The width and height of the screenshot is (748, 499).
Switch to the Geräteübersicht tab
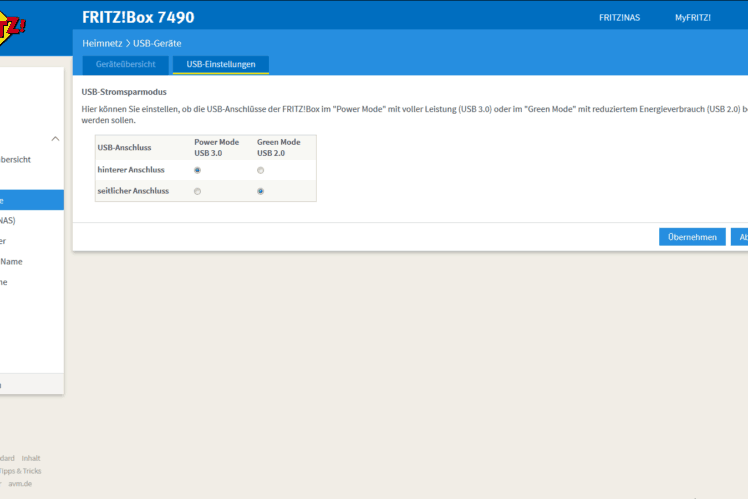pos(125,64)
